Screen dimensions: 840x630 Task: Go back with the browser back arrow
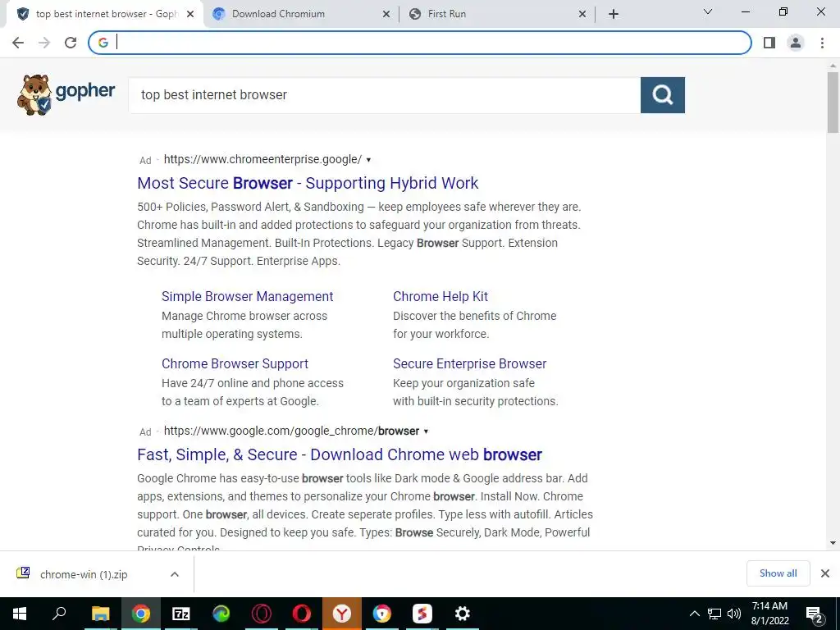coord(18,43)
